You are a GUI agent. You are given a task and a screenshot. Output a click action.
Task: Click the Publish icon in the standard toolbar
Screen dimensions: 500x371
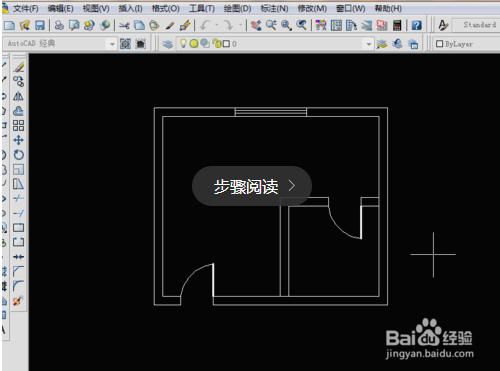[x=89, y=25]
